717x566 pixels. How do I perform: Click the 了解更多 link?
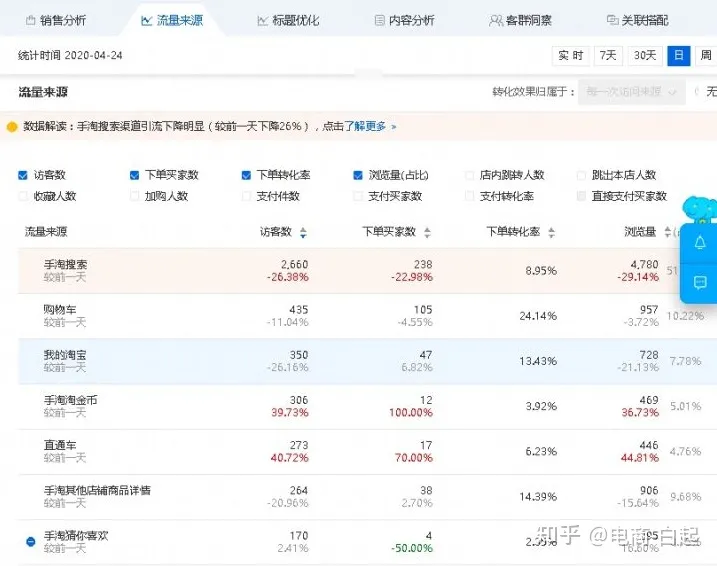click(365, 126)
